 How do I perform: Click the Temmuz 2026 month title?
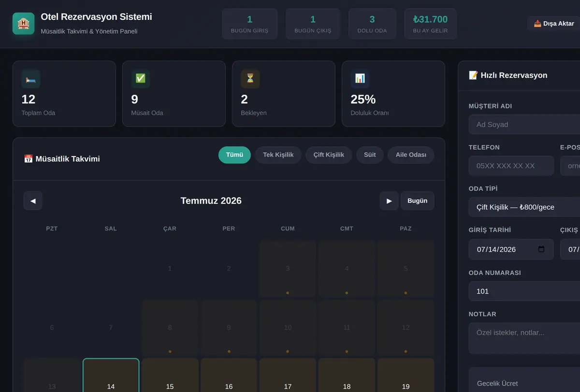point(211,201)
